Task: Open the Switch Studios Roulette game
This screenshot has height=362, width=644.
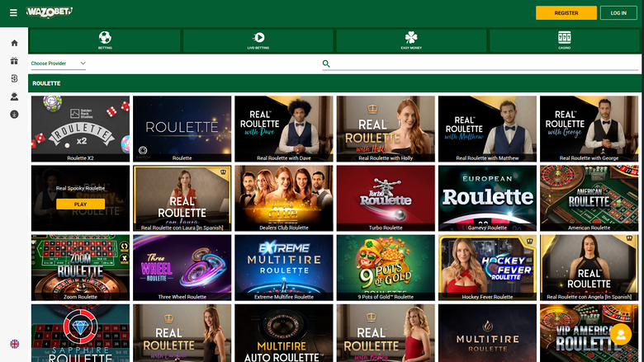Action: tap(182, 129)
